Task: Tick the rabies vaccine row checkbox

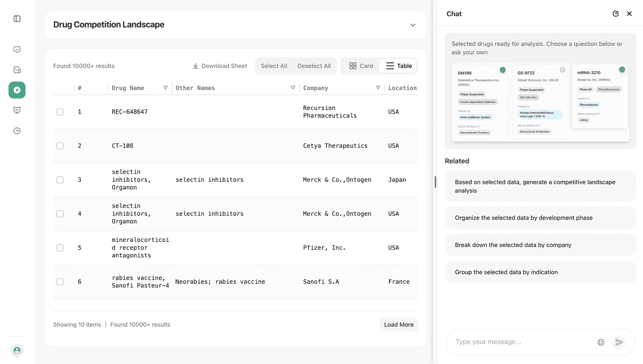Action: [60, 282]
